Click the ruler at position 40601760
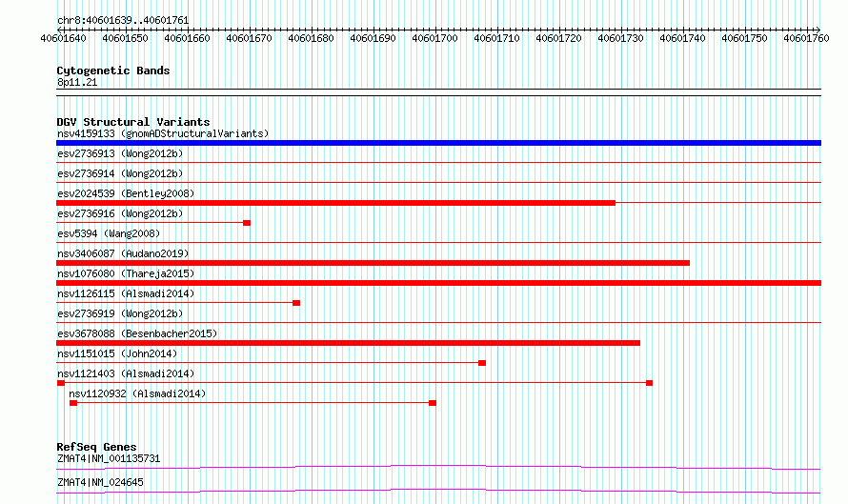 (x=806, y=38)
